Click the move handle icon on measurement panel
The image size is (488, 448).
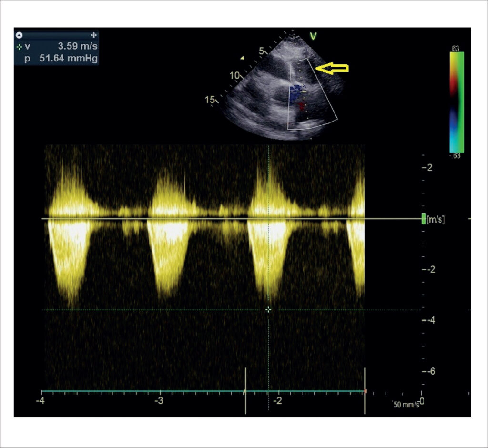93,35
